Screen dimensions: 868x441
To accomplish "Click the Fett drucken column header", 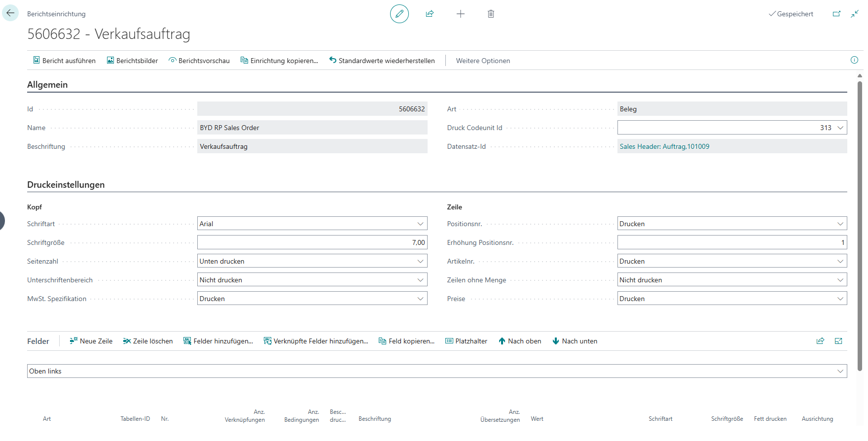I will coord(770,419).
